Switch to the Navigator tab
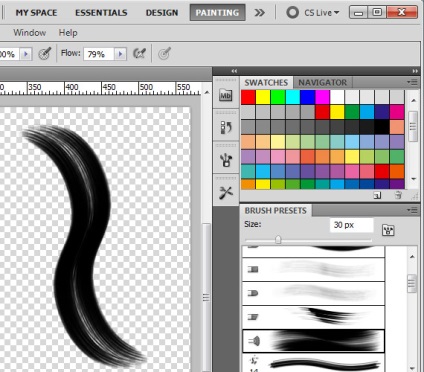The height and width of the screenshot is (372, 424). point(322,82)
